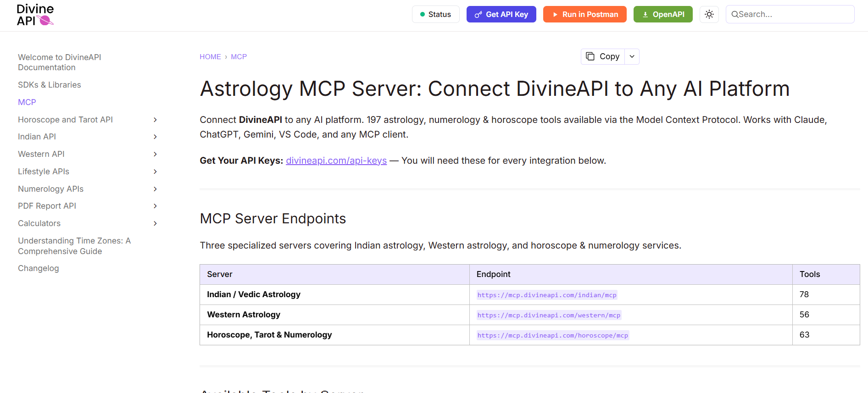Click the MCP Server Endpoints heading
The height and width of the screenshot is (393, 868).
tap(273, 219)
